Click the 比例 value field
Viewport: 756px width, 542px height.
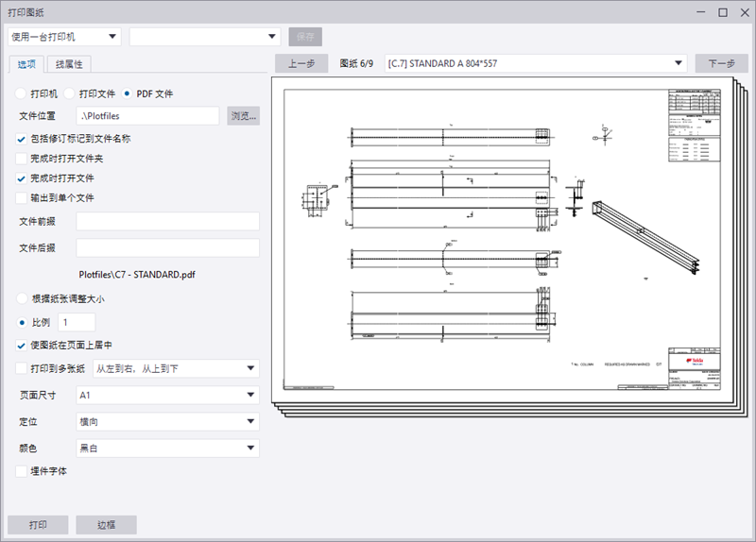point(77,322)
